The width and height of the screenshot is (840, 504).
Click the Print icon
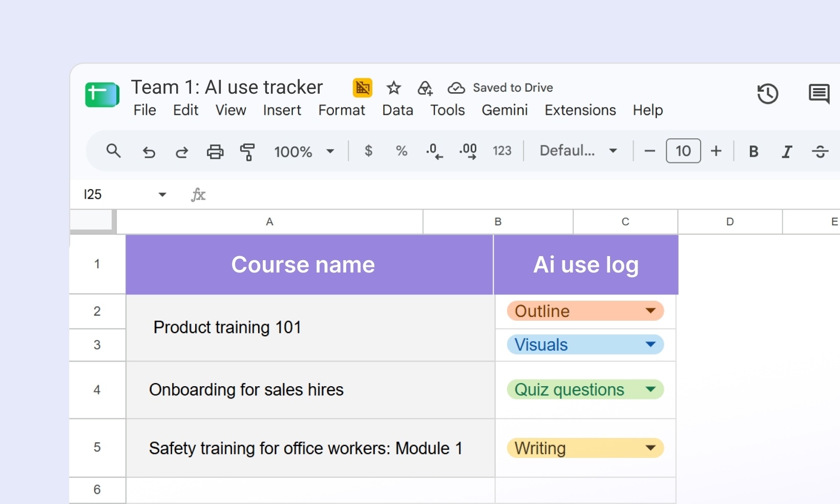[x=215, y=152]
